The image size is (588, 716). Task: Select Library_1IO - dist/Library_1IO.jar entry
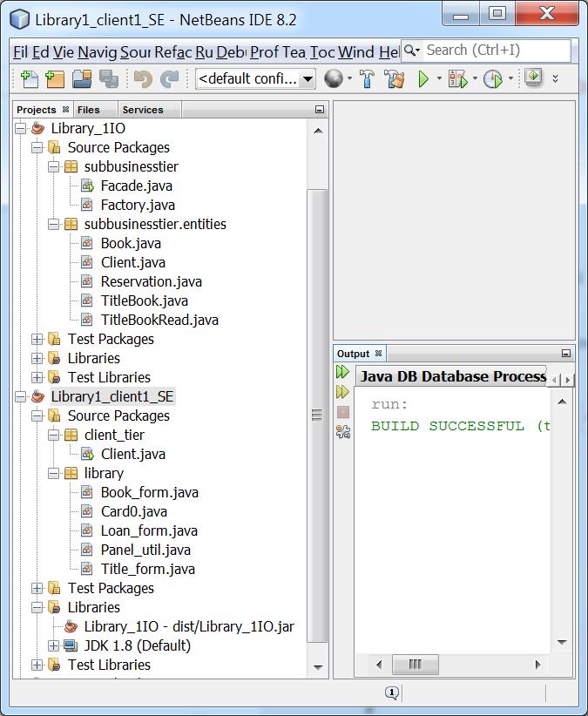click(x=189, y=626)
